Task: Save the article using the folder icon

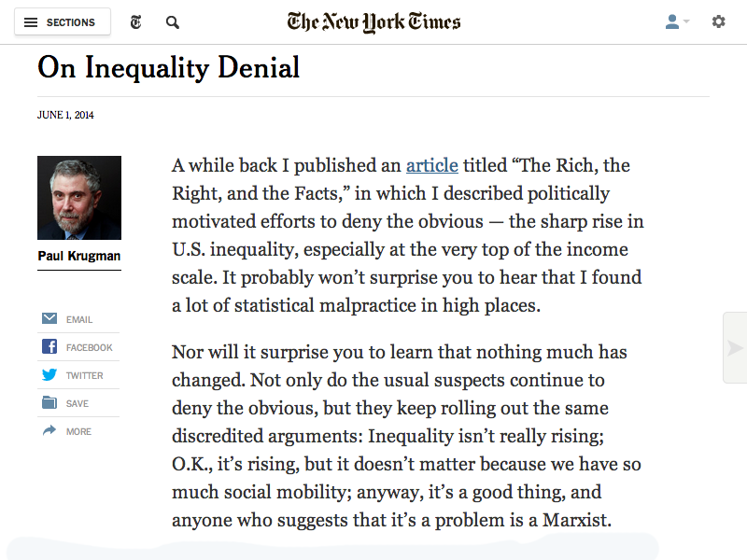Action: [49, 402]
